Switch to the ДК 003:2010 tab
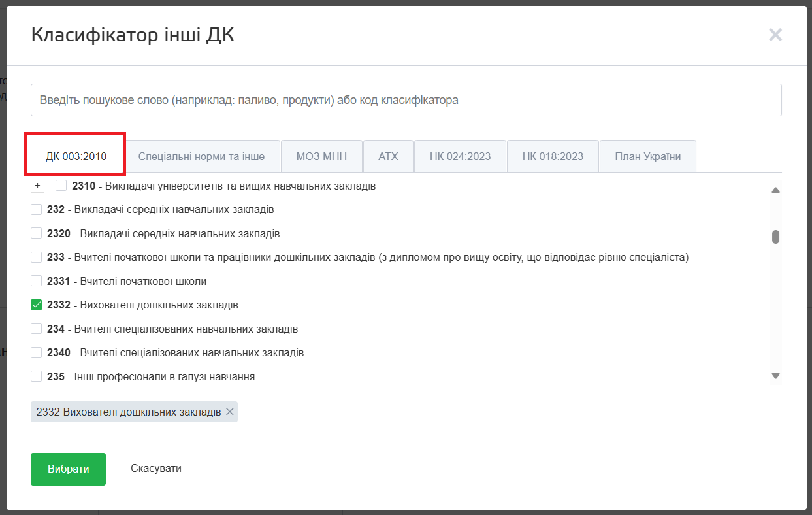812x515 pixels. click(x=76, y=156)
